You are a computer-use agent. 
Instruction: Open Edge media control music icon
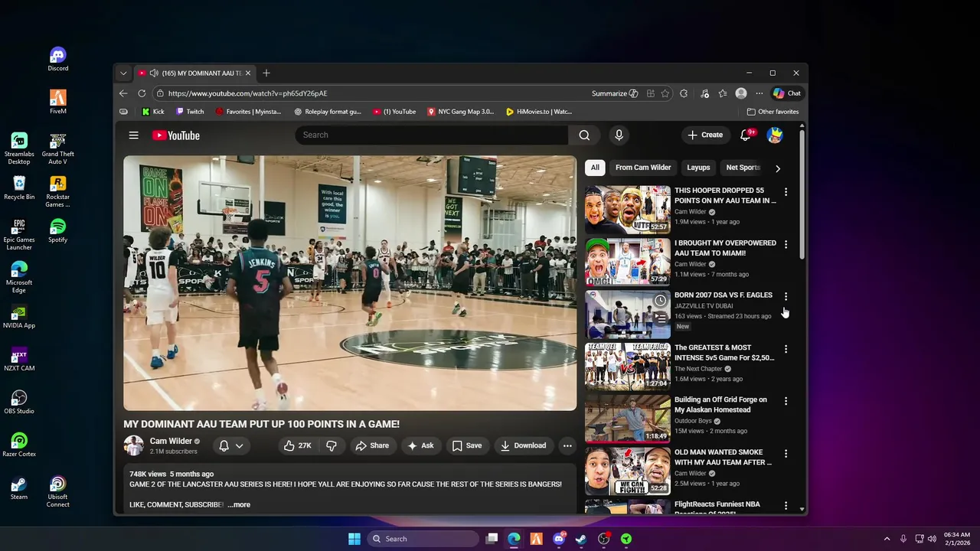pos(705,93)
